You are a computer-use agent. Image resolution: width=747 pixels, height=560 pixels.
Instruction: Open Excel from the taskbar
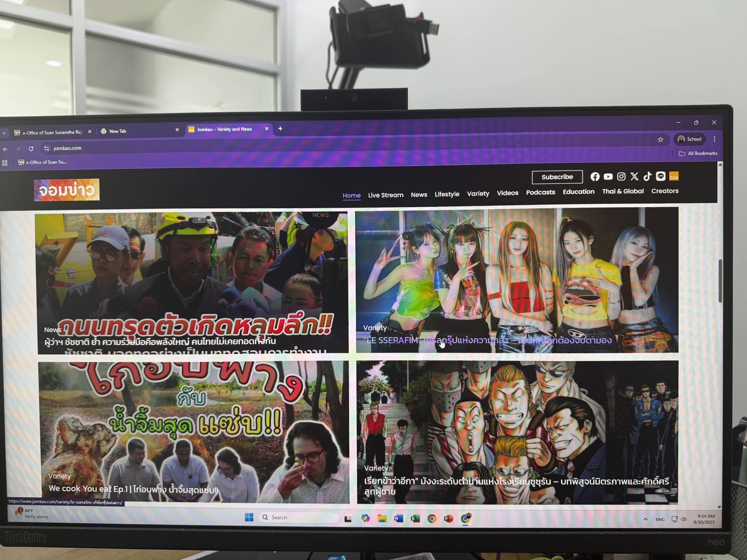(415, 518)
